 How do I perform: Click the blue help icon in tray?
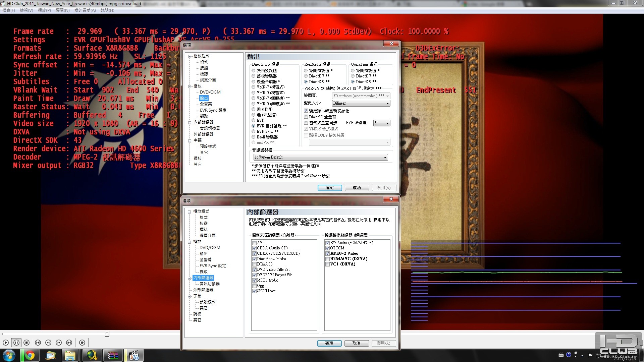569,355
